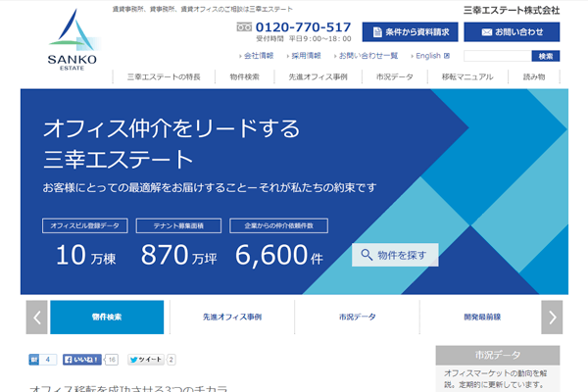Image resolution: width=588 pixels, height=392 pixels.
Task: Click the Hatena bookmark icon
Action: 33,360
